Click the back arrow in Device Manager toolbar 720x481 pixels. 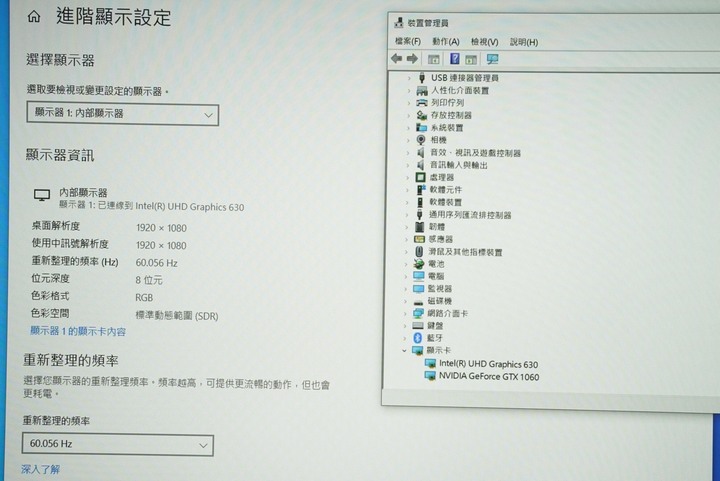coord(396,58)
